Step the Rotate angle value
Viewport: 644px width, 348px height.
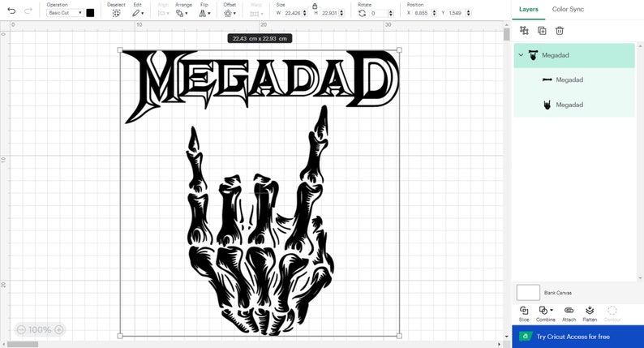tap(391, 13)
